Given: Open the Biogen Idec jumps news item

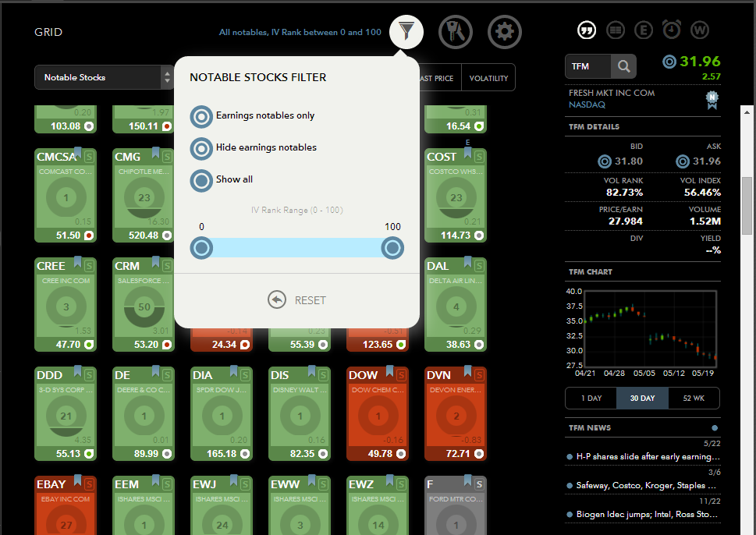Looking at the screenshot, I should (x=643, y=514).
